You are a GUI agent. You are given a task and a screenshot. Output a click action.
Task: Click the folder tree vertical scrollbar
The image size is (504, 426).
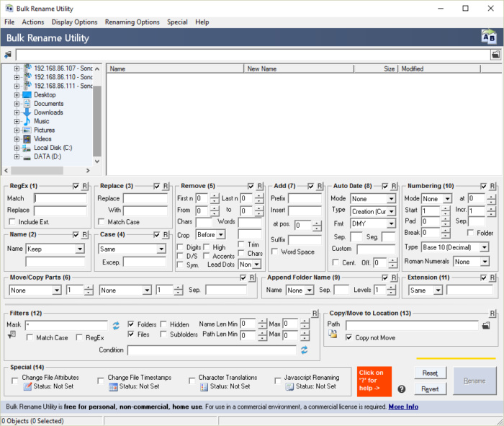point(97,120)
